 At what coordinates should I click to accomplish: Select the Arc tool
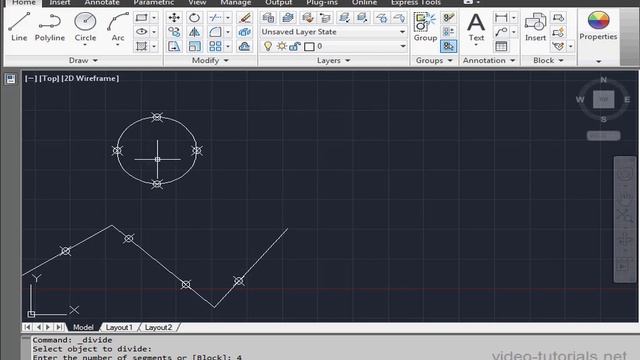[x=118, y=27]
